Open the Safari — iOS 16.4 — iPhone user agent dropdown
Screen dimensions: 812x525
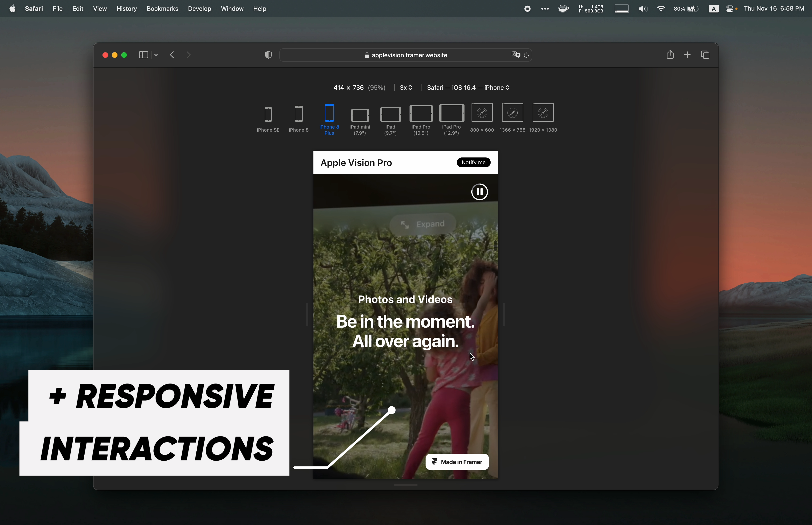tap(468, 88)
